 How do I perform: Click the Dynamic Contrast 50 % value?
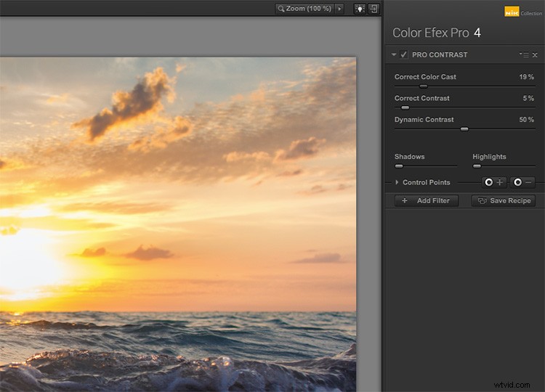pos(526,120)
